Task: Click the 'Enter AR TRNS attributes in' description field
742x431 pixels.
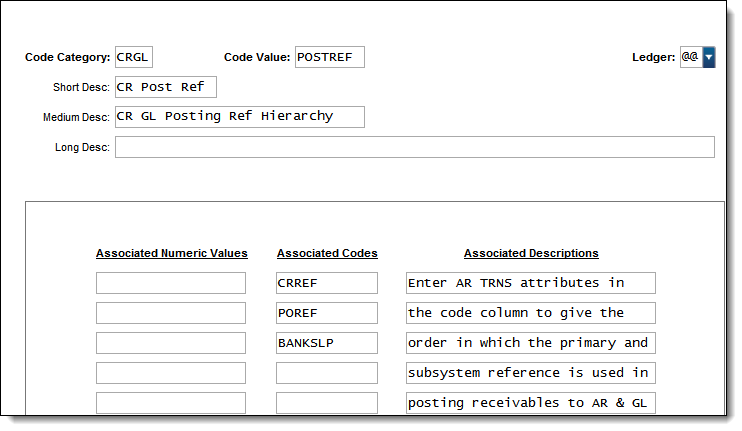Action: (x=531, y=283)
